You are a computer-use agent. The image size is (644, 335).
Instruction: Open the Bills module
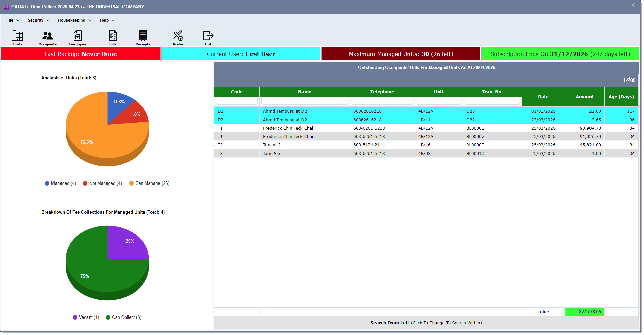[113, 38]
